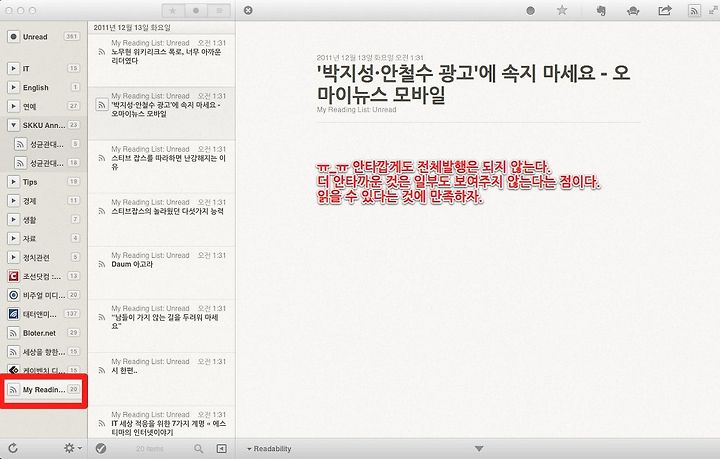Click the date header '2011년 12월 13일 화요일'
The width and height of the screenshot is (720, 459).
(132, 28)
